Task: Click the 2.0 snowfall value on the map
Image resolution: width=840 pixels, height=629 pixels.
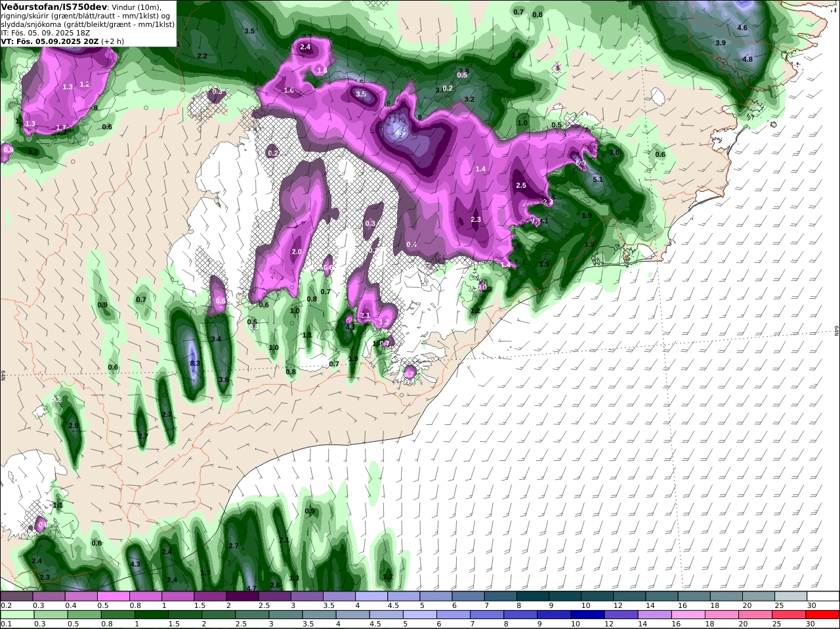Action: (296, 251)
